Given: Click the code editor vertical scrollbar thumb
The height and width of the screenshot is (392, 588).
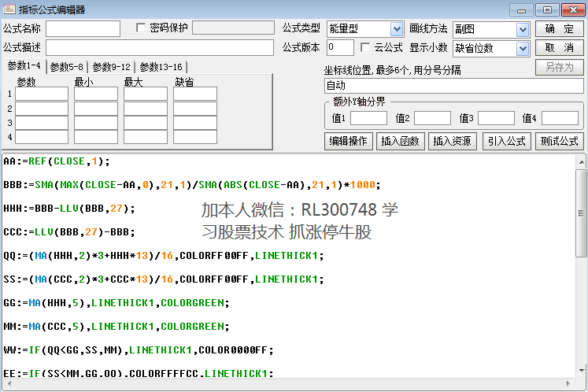Looking at the screenshot, I should pos(581,213).
